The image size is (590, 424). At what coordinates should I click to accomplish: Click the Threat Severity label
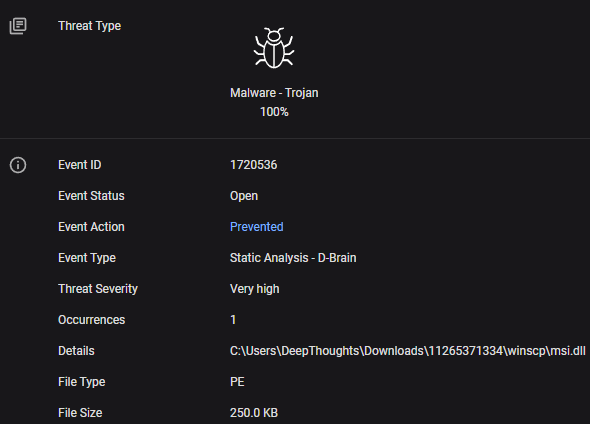[x=98, y=289]
